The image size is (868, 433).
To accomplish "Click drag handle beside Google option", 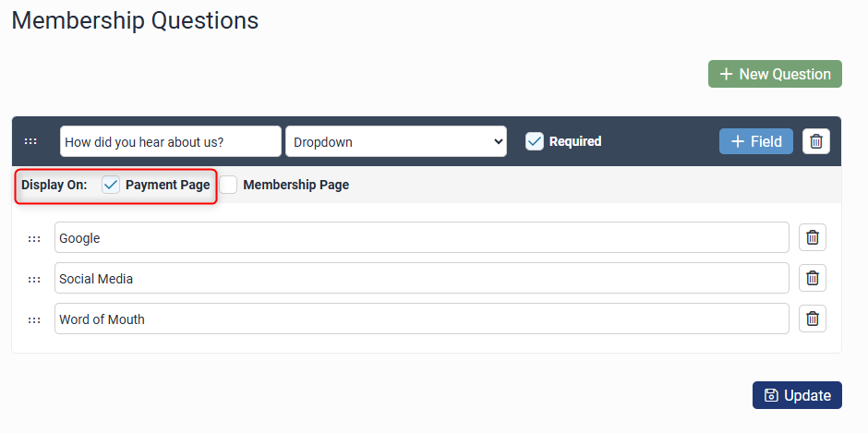I will 34,238.
